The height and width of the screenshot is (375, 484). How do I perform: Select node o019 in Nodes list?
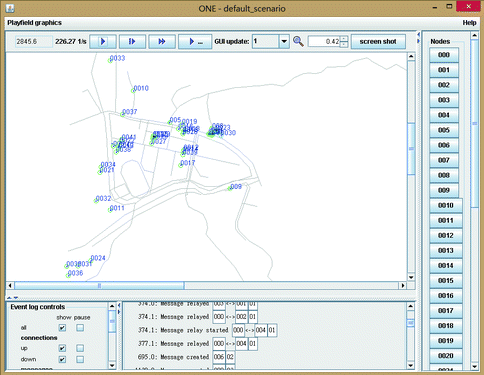point(446,341)
